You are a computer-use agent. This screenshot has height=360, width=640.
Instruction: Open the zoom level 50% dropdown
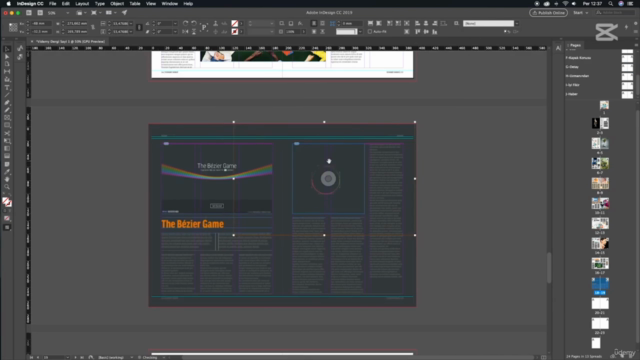(67, 13)
